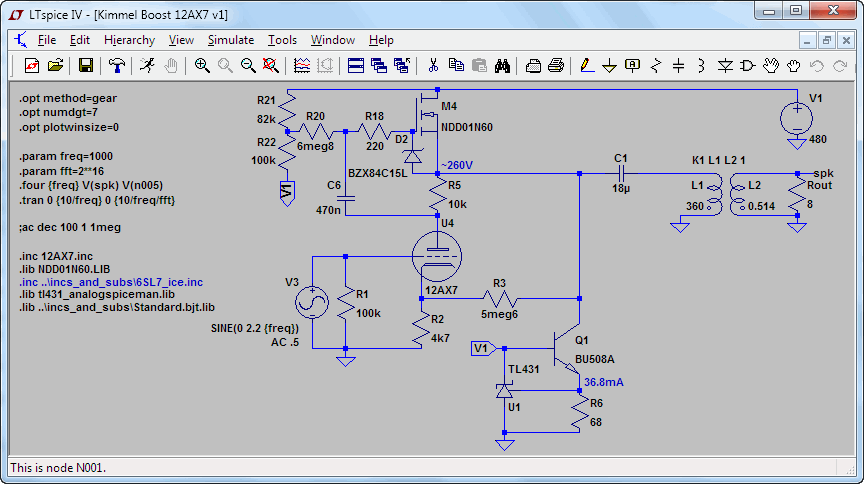Run the simulation with running man icon
864x484 pixels.
click(147, 66)
